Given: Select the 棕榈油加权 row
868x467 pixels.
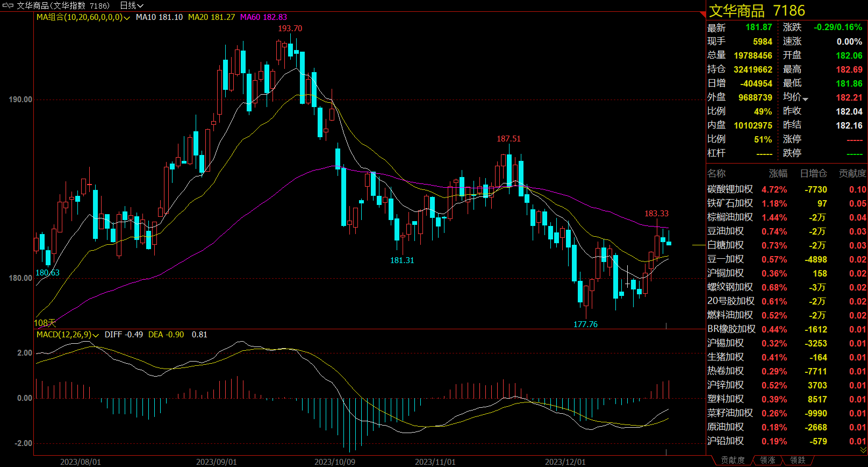Looking at the screenshot, I should (786, 217).
